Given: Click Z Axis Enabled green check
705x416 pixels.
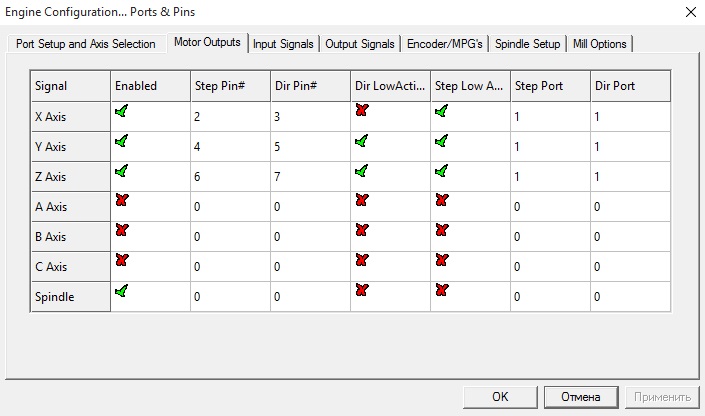Looking at the screenshot, I should coord(122,171).
